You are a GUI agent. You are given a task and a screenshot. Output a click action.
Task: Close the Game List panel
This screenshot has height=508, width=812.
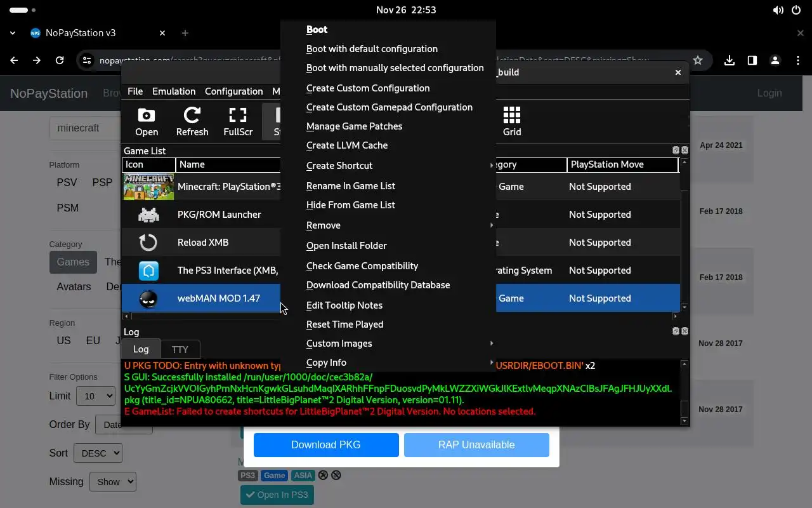click(x=684, y=150)
